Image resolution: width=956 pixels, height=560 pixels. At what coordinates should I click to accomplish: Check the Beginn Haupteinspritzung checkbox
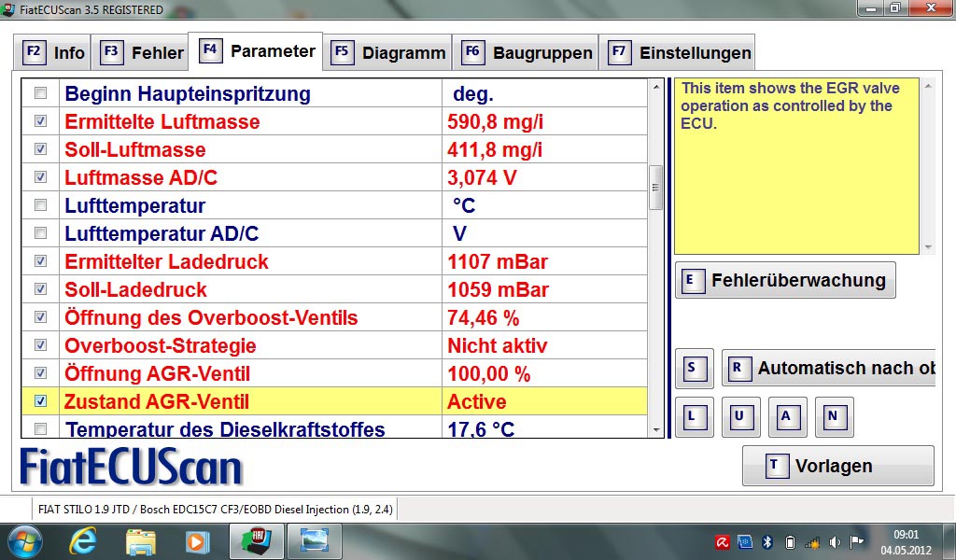[x=40, y=93]
